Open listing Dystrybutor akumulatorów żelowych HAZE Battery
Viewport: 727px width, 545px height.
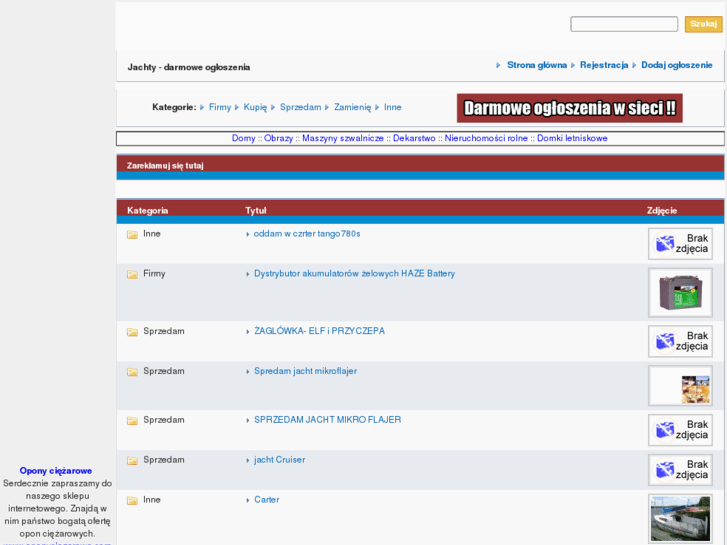(x=354, y=274)
